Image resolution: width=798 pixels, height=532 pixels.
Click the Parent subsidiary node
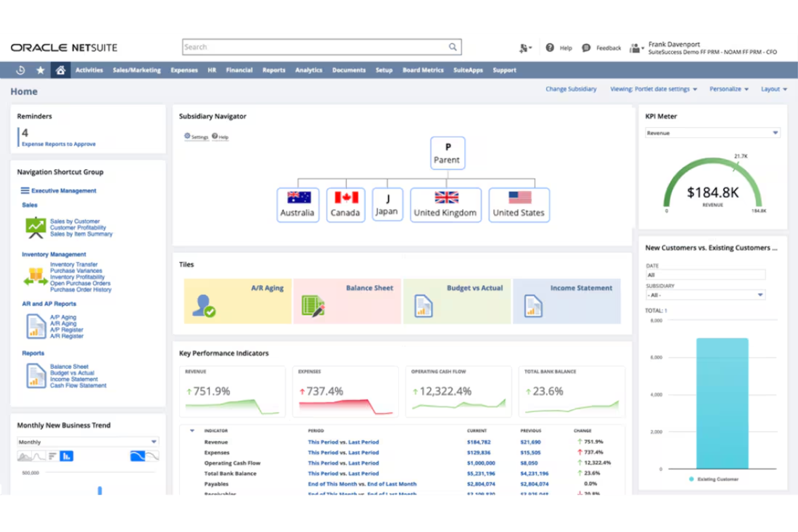coord(448,153)
